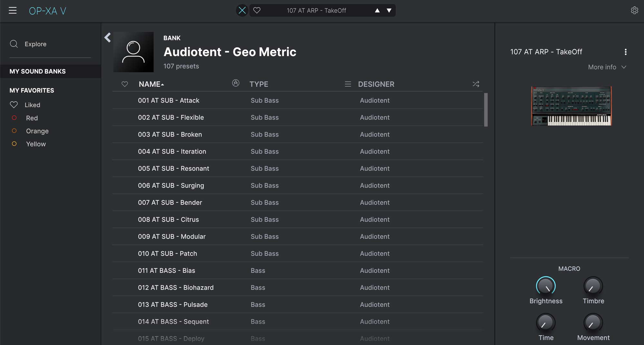Click the Brightness macro knob
Screen dimensions: 644x345
coord(546,286)
